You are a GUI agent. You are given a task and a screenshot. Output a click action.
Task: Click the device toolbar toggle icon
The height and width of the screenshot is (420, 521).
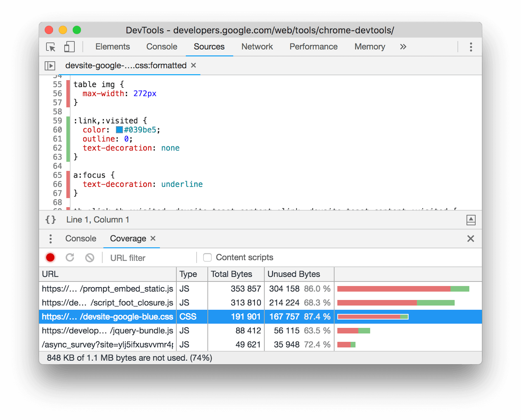pos(69,47)
